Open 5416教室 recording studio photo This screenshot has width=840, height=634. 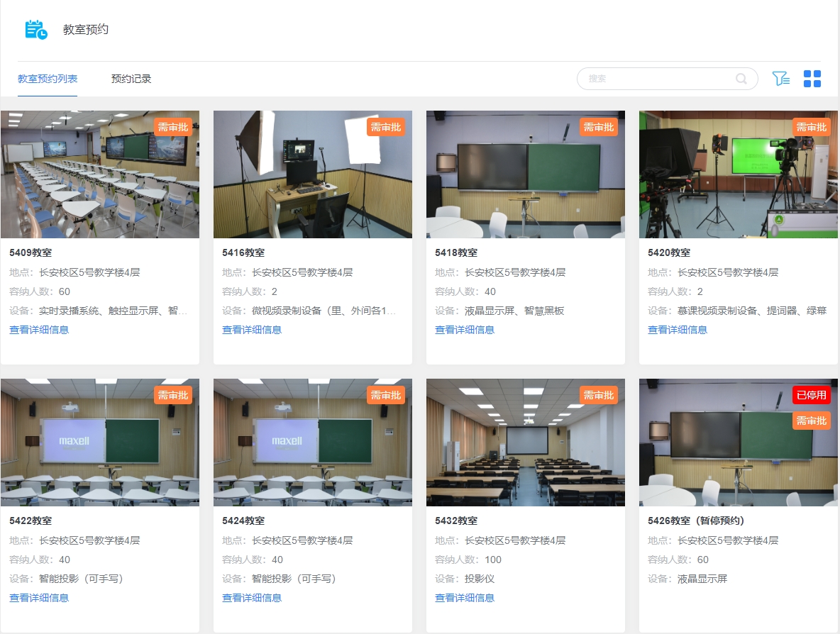[312, 174]
